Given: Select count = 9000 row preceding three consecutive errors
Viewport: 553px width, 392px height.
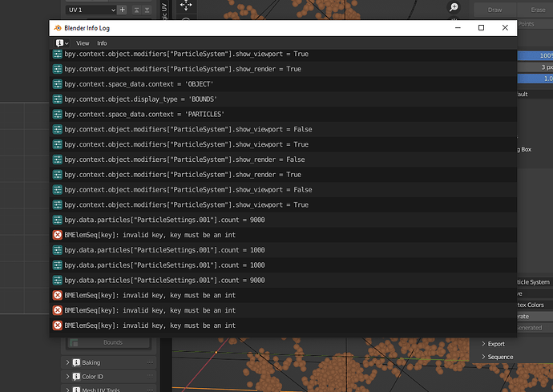Looking at the screenshot, I should point(283,280).
